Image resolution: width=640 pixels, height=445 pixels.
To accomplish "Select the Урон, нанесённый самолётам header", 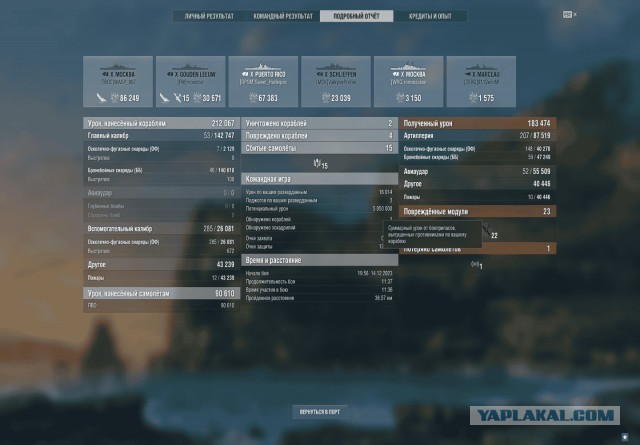I will coord(162,293).
